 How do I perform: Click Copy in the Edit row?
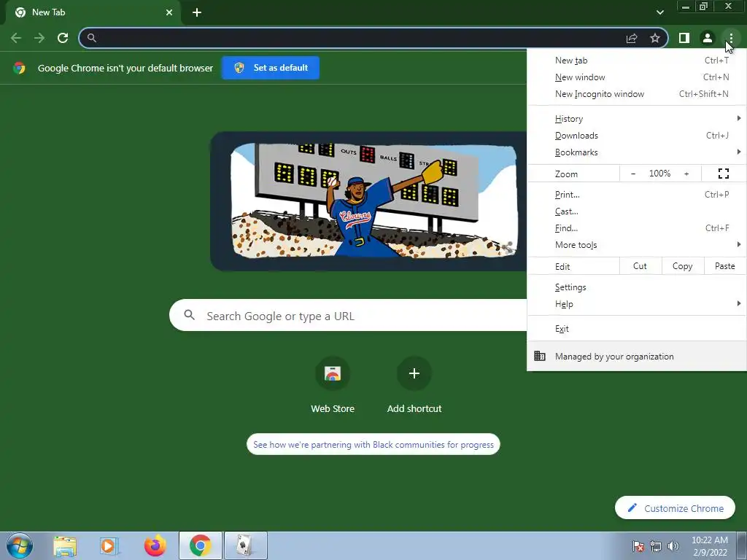(683, 266)
